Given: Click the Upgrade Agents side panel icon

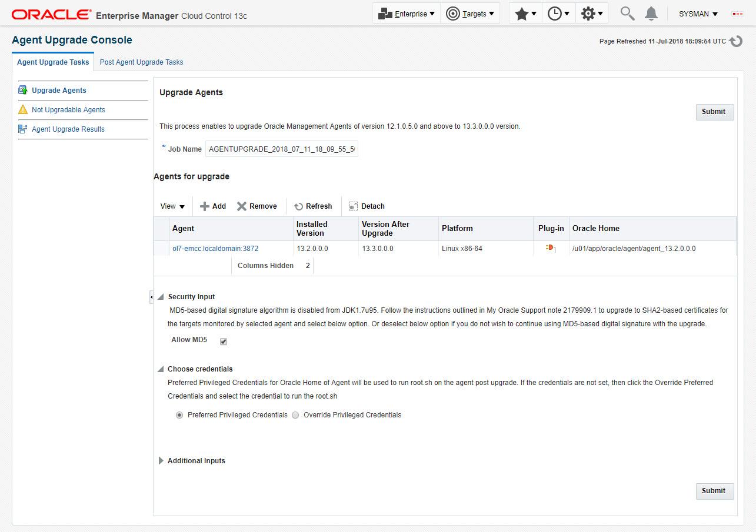Looking at the screenshot, I should pyautogui.click(x=23, y=90).
